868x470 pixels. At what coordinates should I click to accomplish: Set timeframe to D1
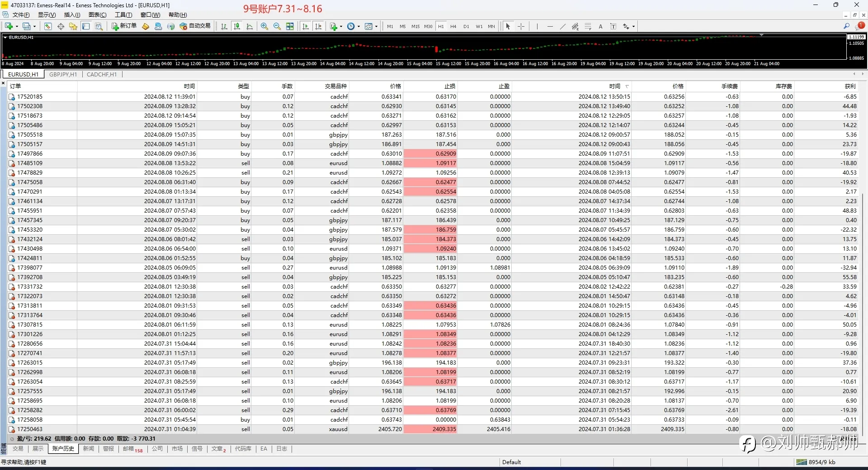click(466, 26)
